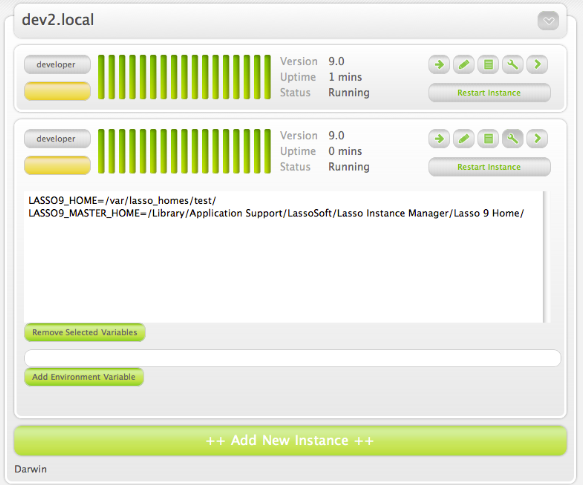
Task: Click the list/log icon in the 0 mins instance row
Action: pyautogui.click(x=488, y=139)
